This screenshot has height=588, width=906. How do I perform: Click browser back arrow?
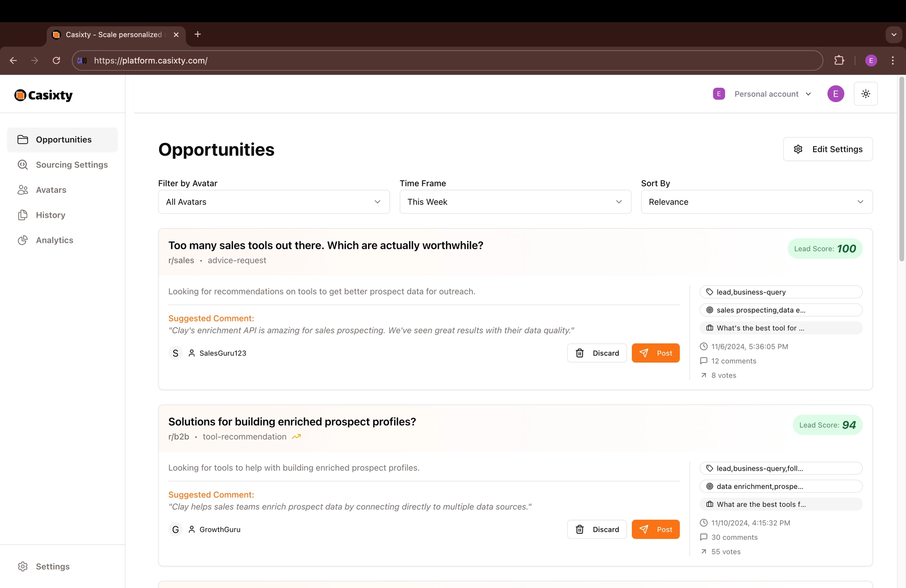(x=13, y=60)
